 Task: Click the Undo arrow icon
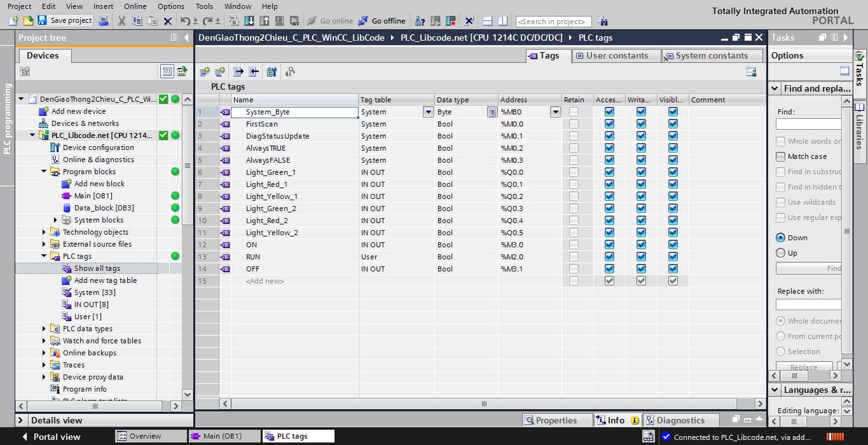[x=184, y=21]
